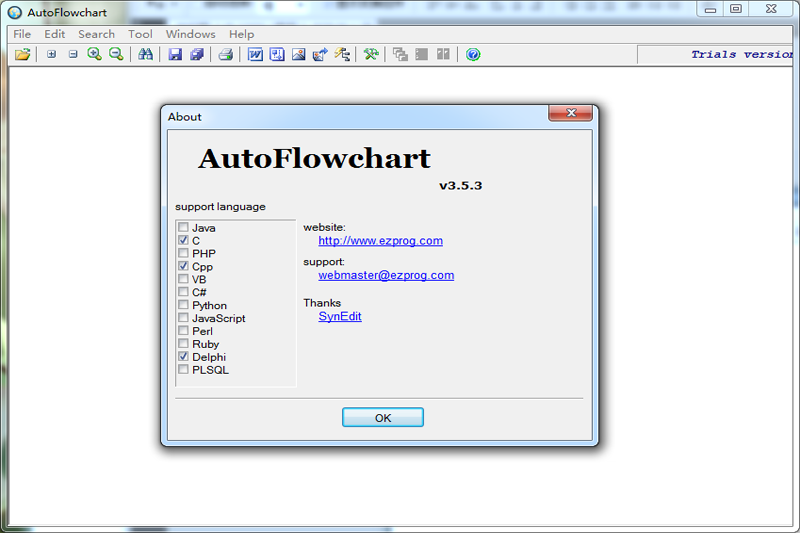
Task: Close the About dialog with red X
Action: click(570, 113)
